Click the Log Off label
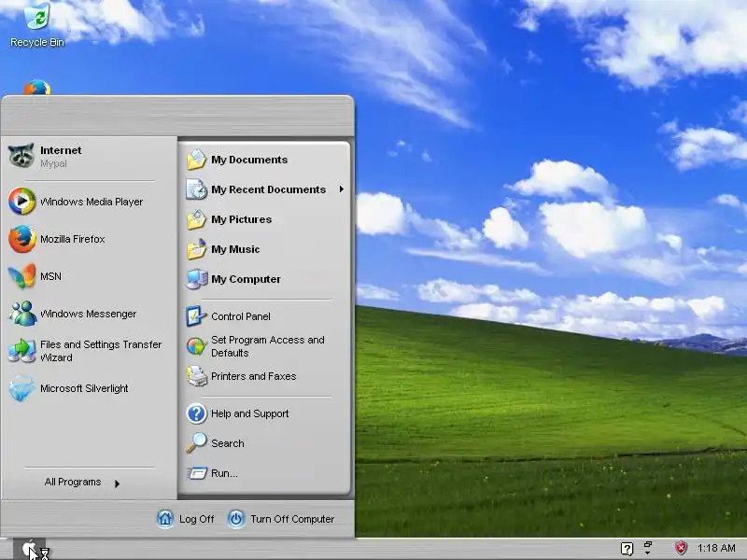747x560 pixels. click(x=196, y=519)
